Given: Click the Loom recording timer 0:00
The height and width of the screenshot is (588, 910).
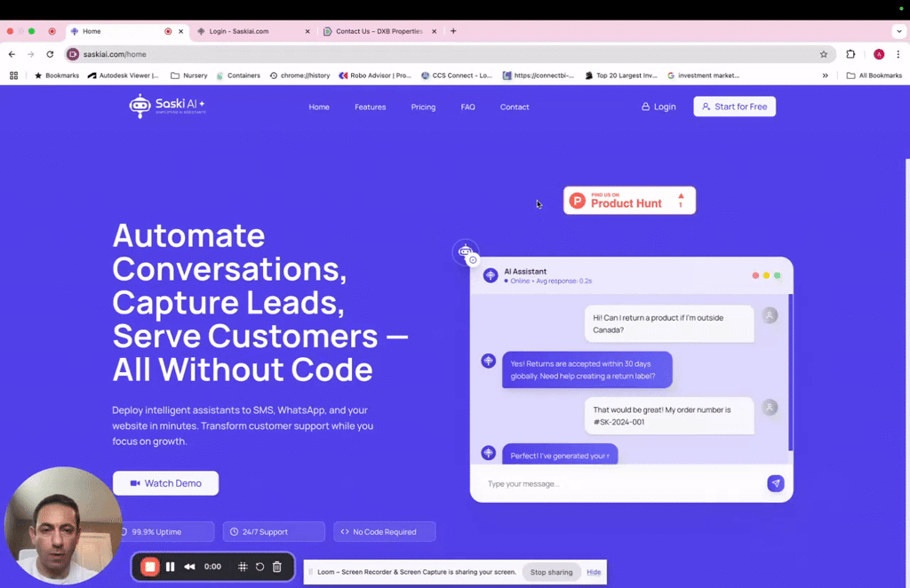Looking at the screenshot, I should point(212,567).
